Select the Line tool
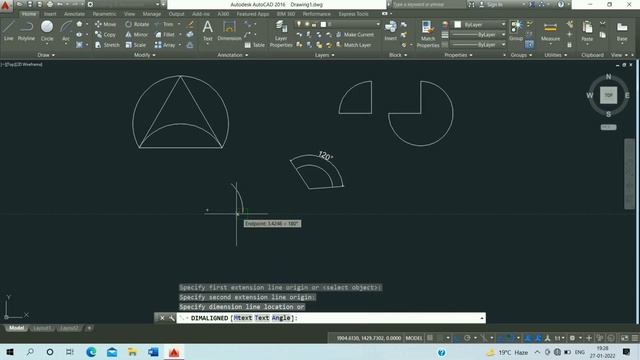Screen dimensions: 640x360 [9, 31]
